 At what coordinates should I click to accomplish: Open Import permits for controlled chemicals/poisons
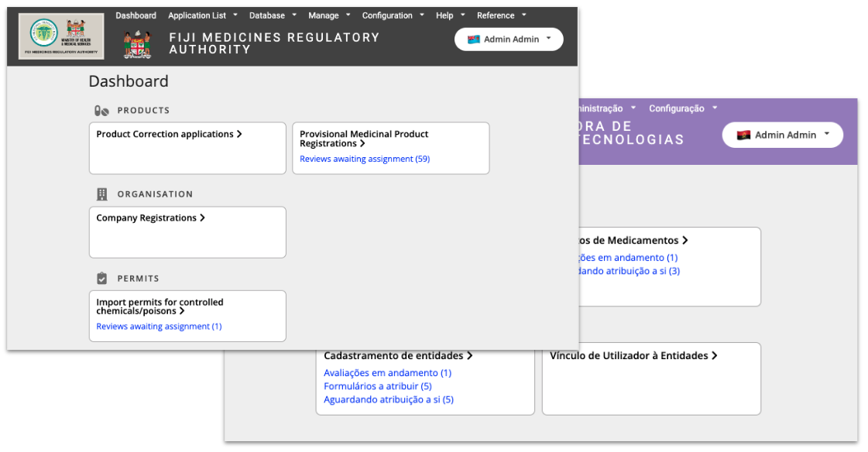tap(187, 316)
